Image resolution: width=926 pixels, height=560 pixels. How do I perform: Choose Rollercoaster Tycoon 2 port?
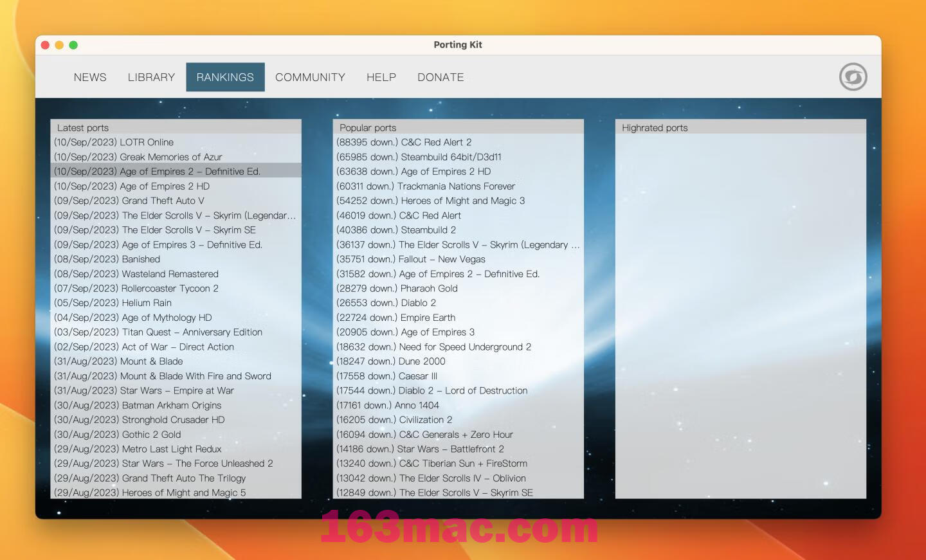pyautogui.click(x=176, y=288)
